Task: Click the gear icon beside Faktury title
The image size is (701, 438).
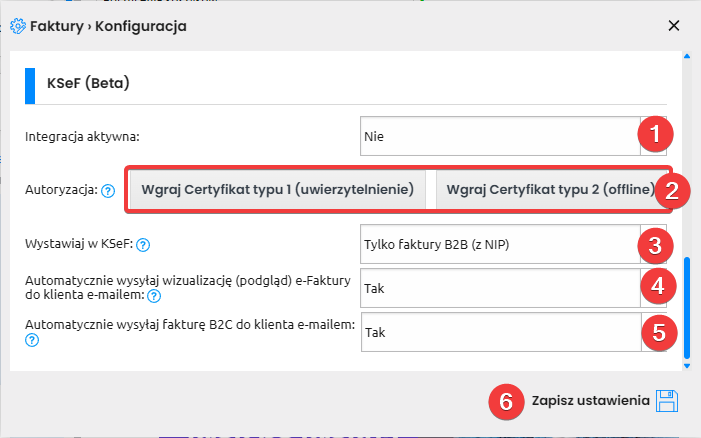Action: pos(18,25)
